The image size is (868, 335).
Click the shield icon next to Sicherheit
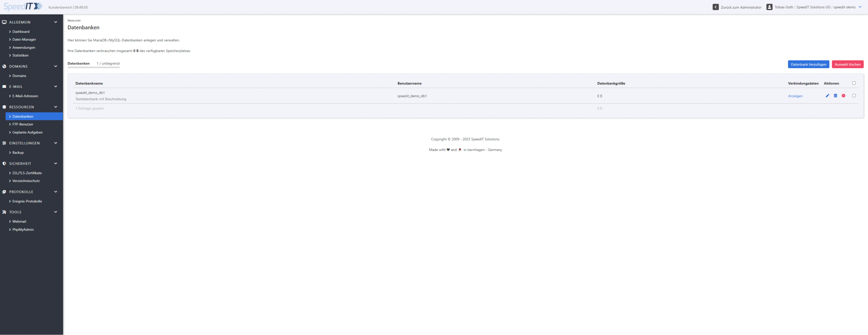pos(4,164)
